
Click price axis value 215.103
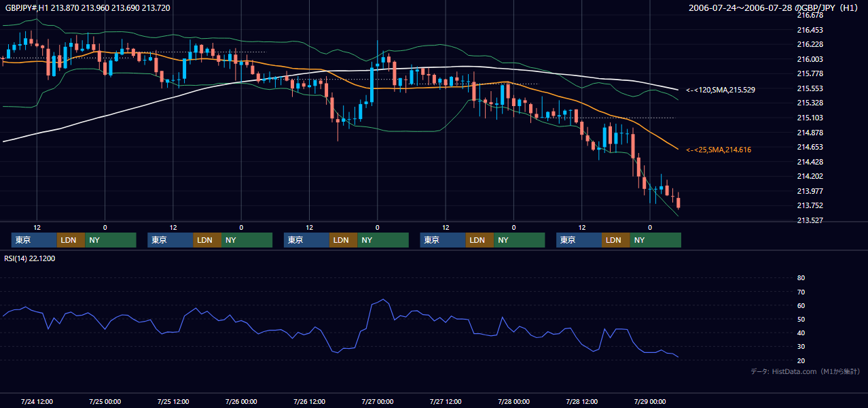pos(810,118)
